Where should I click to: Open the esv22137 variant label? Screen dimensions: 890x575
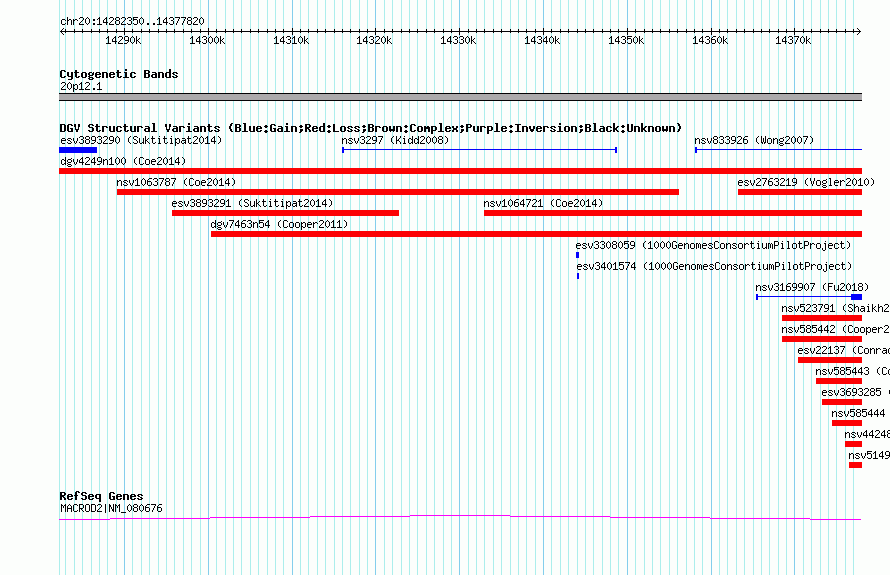point(843,350)
